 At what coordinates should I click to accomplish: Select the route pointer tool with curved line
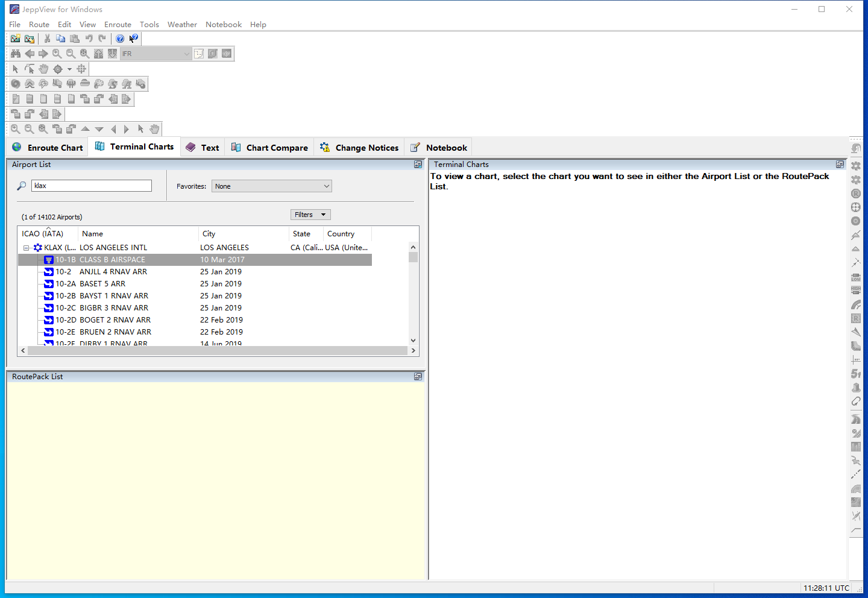[x=30, y=69]
